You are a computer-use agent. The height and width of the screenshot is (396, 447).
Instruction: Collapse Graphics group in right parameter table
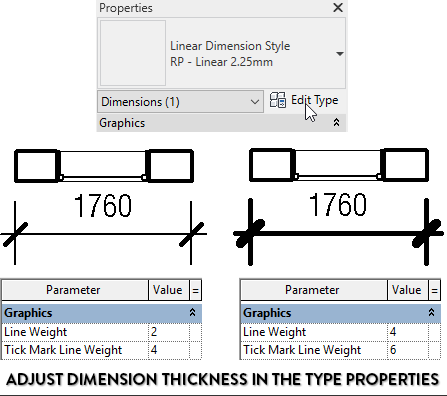tap(431, 313)
